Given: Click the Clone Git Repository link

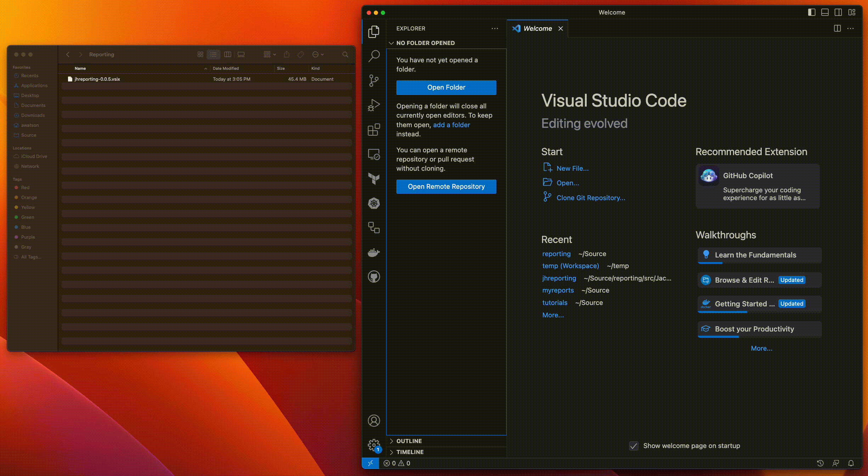Looking at the screenshot, I should coord(591,198).
